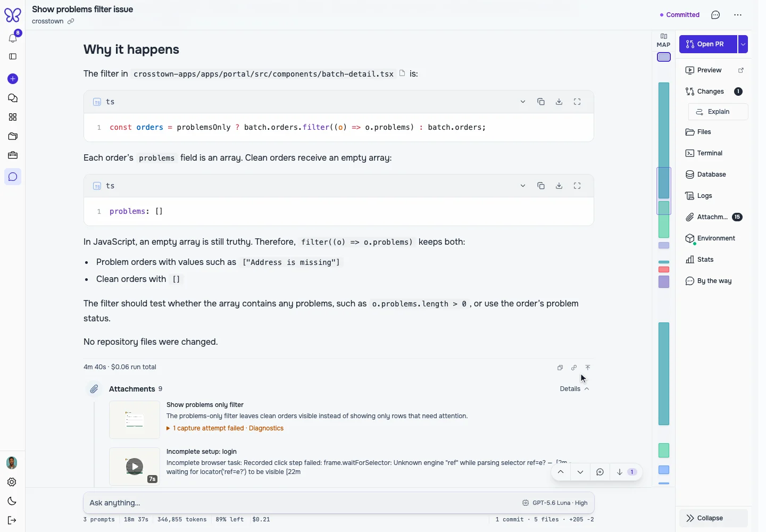The height and width of the screenshot is (532, 766).
Task: Open batch-detail.tsx file icon
Action: point(402,73)
